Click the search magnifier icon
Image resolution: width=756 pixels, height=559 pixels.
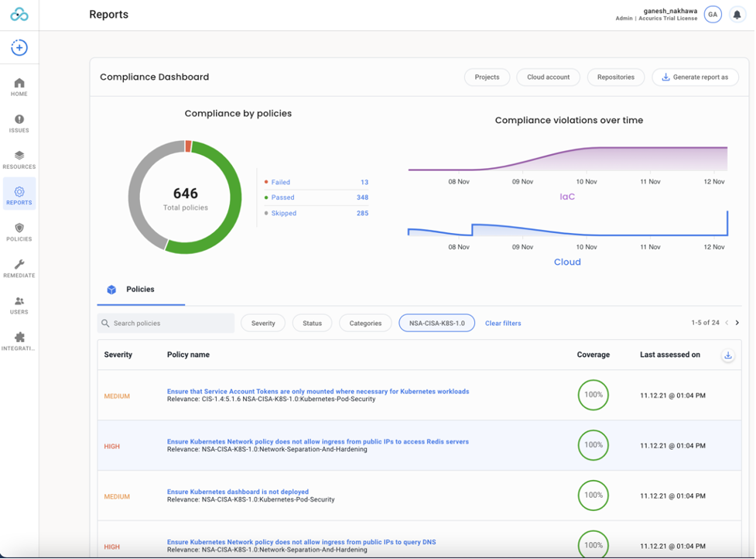coord(105,323)
